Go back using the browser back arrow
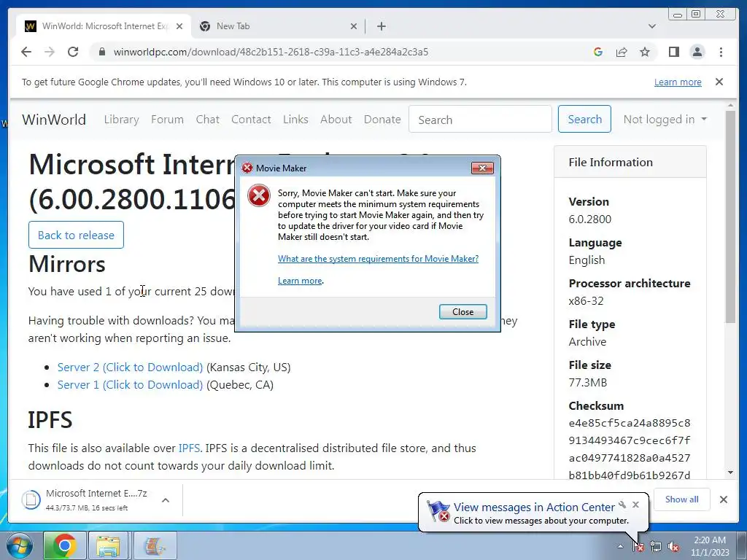747x560 pixels. point(26,52)
